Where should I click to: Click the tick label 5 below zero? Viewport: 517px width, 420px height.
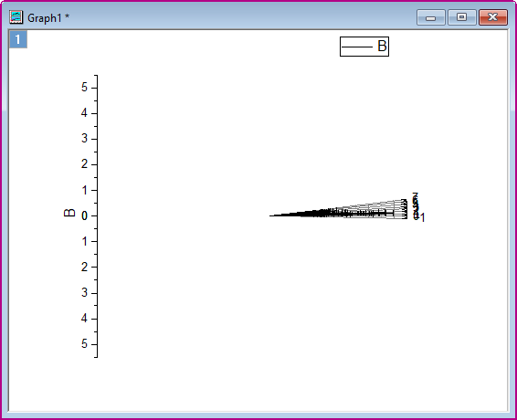coord(84,344)
